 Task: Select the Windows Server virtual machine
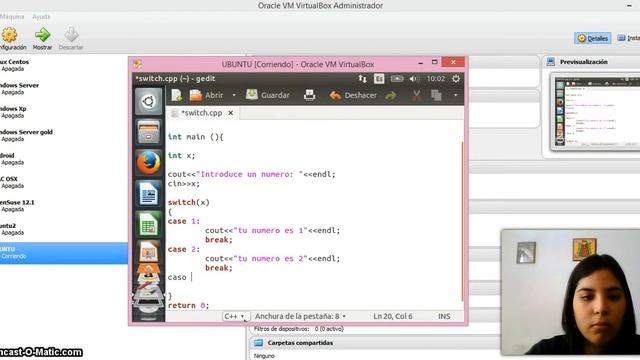click(x=64, y=89)
